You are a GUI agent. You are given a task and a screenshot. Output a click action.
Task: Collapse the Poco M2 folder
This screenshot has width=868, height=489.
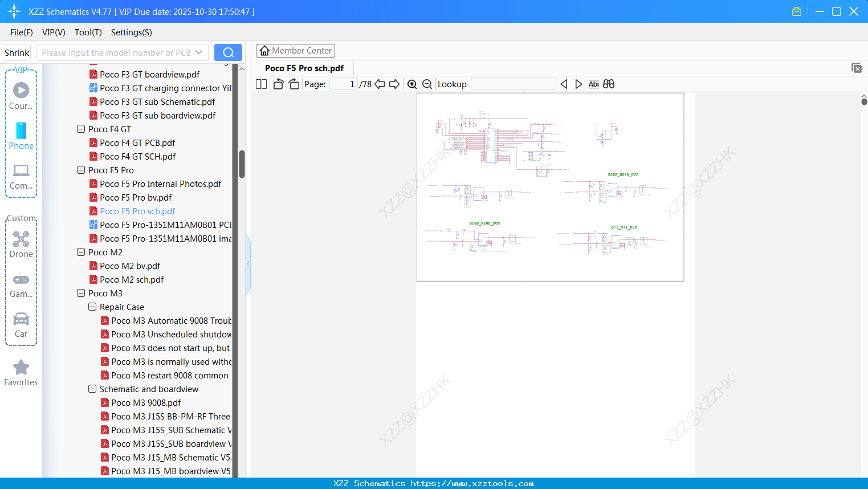coord(81,252)
